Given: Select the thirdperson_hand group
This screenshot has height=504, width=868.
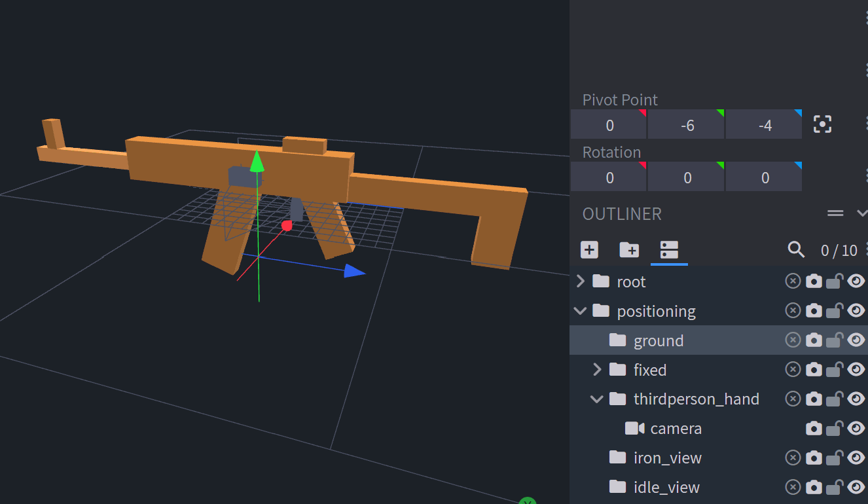Looking at the screenshot, I should pos(719,399).
